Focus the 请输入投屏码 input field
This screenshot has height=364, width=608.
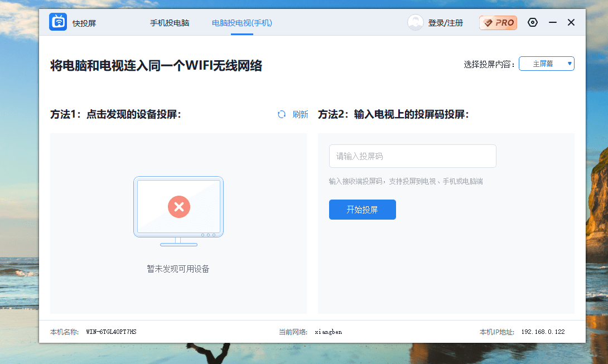pos(412,156)
